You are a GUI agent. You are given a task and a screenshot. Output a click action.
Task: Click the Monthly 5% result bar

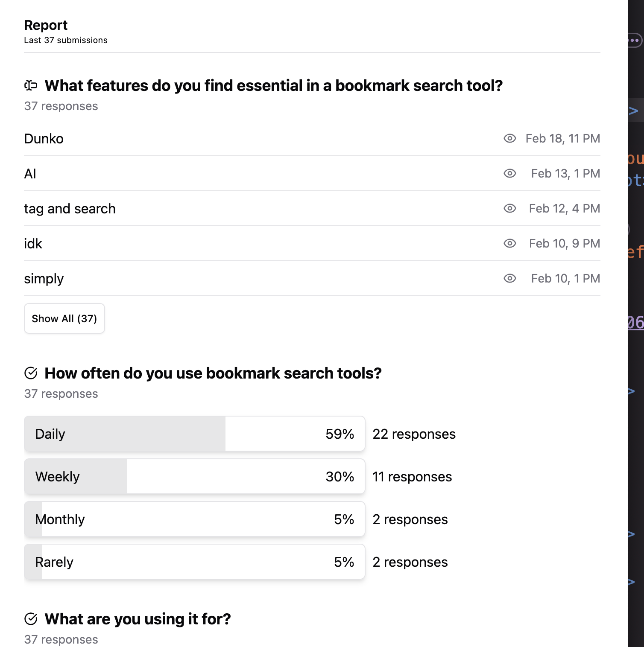tap(194, 519)
